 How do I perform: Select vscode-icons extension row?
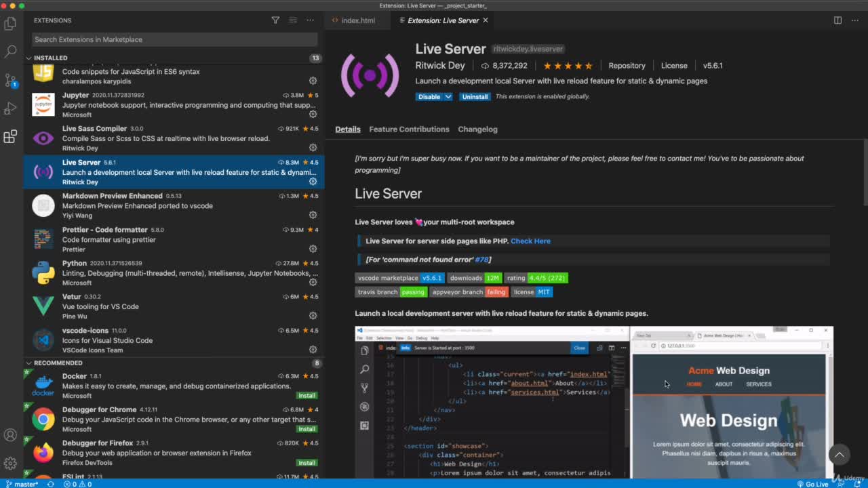[174, 340]
